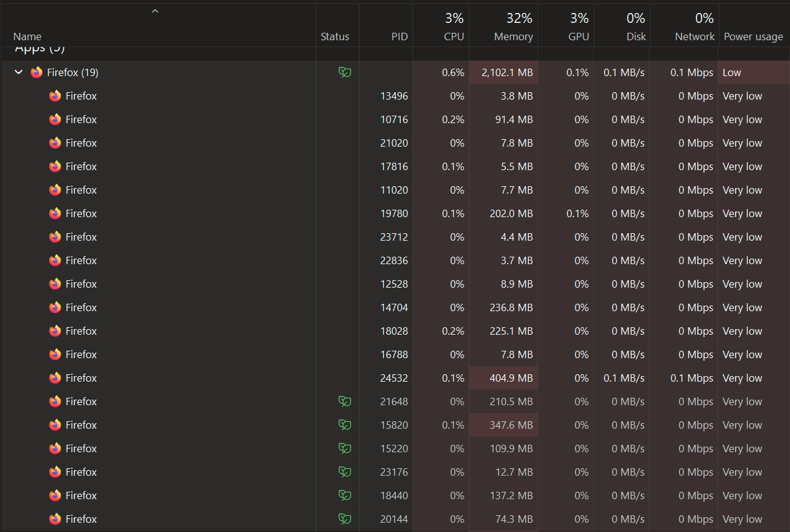Click the Firefox icon for PID 21648

[x=55, y=401]
